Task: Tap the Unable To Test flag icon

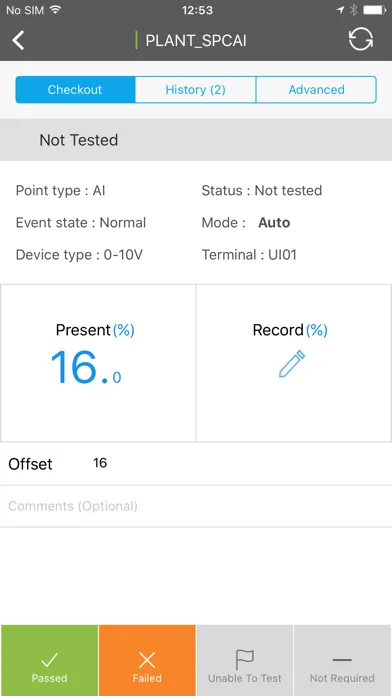Action: [x=245, y=660]
